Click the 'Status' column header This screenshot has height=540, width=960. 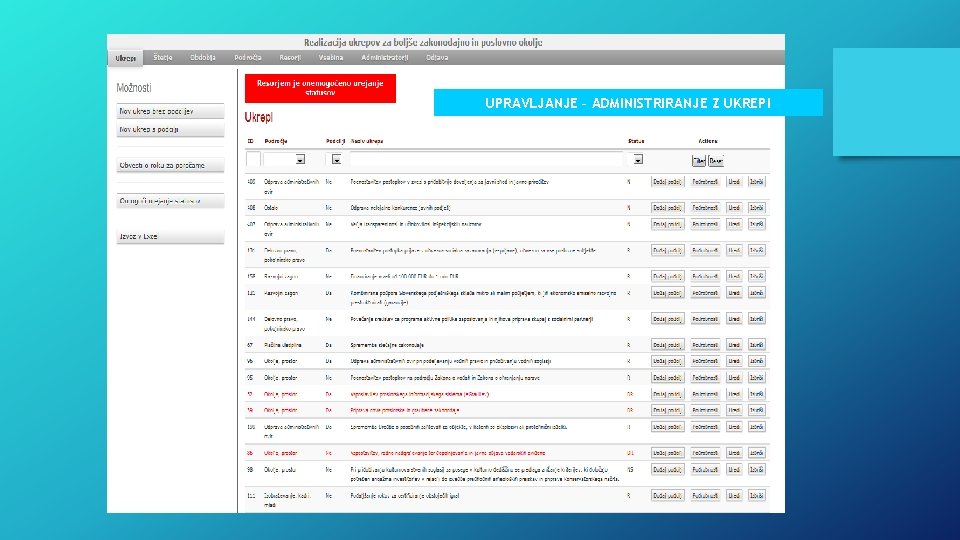pyautogui.click(x=636, y=141)
